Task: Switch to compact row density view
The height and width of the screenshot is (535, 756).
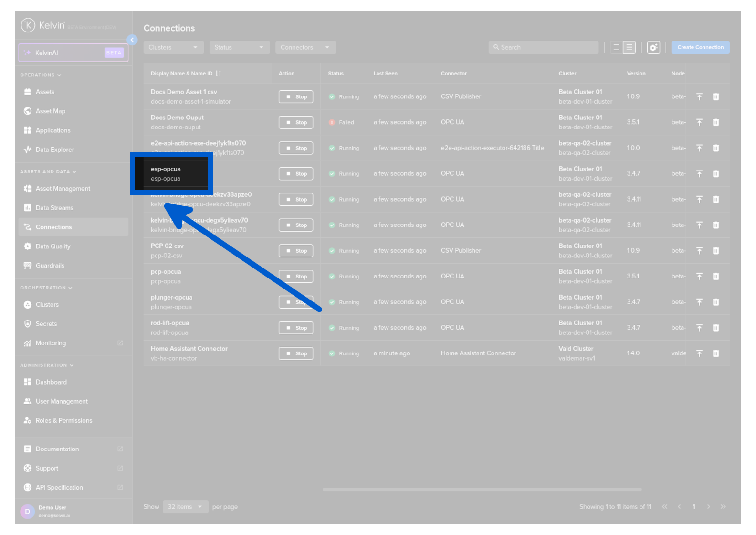Action: tap(616, 47)
